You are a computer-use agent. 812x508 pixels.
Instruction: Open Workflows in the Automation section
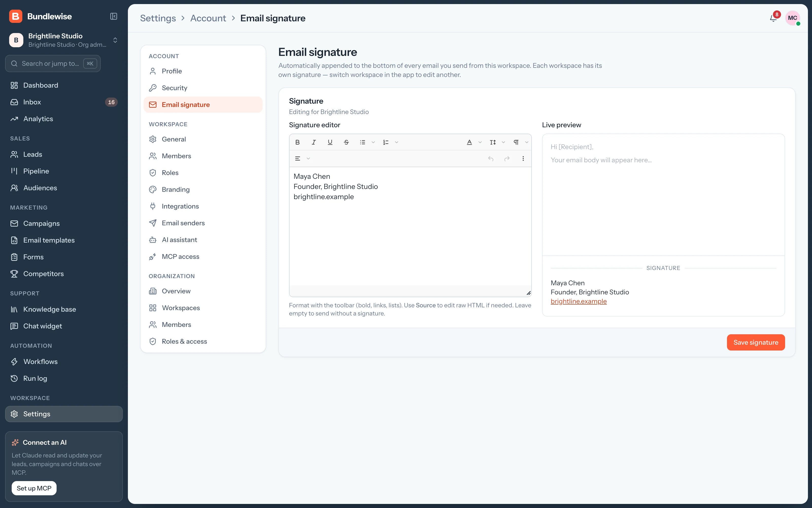click(x=64, y=361)
